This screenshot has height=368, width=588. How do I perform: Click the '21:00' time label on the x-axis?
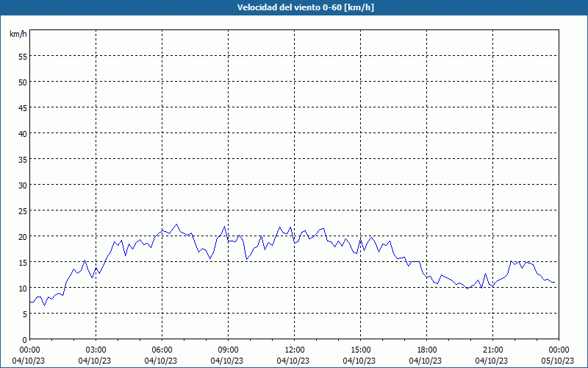492,350
